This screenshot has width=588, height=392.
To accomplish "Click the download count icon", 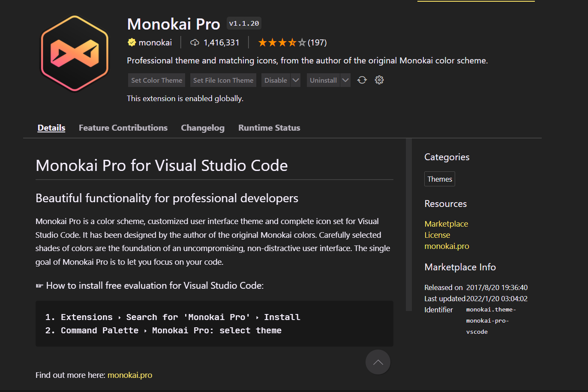I will coord(195,42).
